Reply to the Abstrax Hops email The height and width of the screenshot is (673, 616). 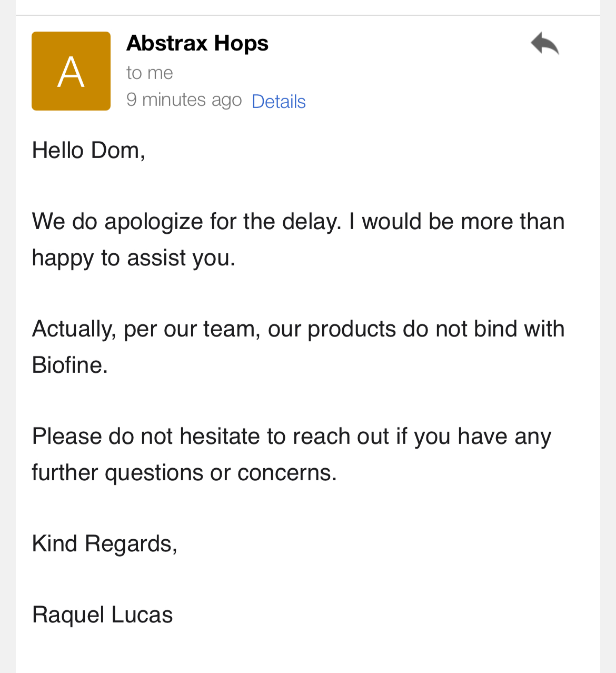545,44
